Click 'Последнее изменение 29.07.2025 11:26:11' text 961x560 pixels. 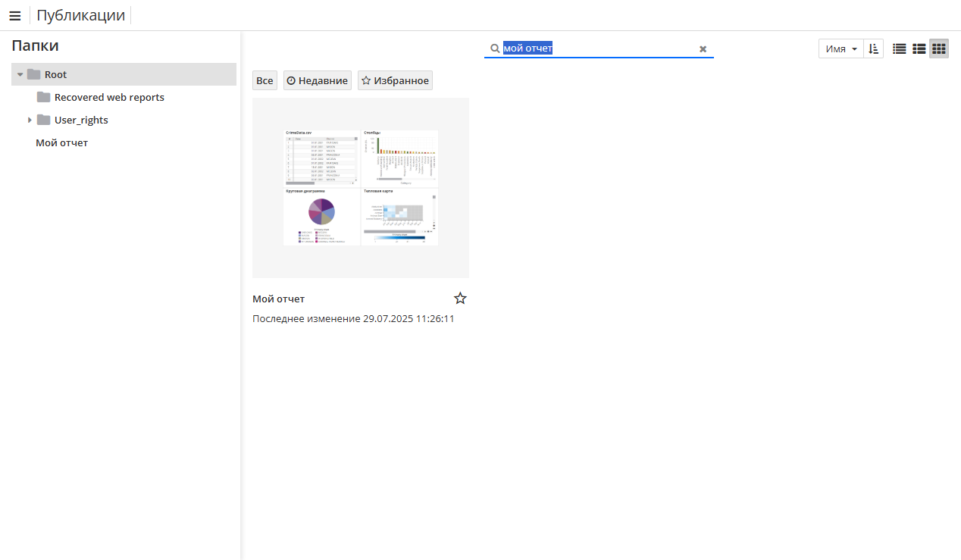pyautogui.click(x=353, y=319)
